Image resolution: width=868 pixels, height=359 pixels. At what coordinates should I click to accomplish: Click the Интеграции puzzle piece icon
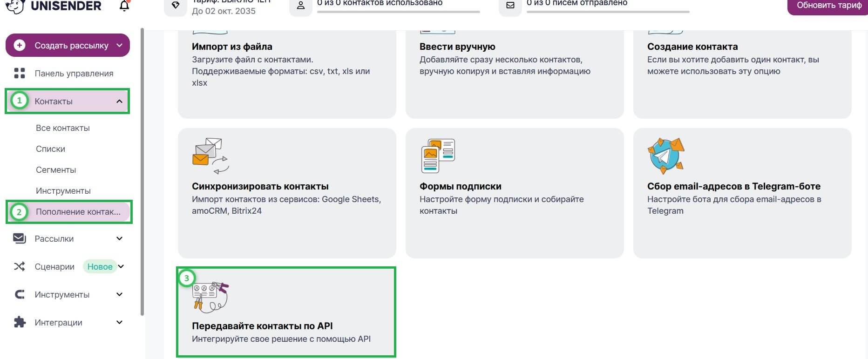tap(20, 322)
